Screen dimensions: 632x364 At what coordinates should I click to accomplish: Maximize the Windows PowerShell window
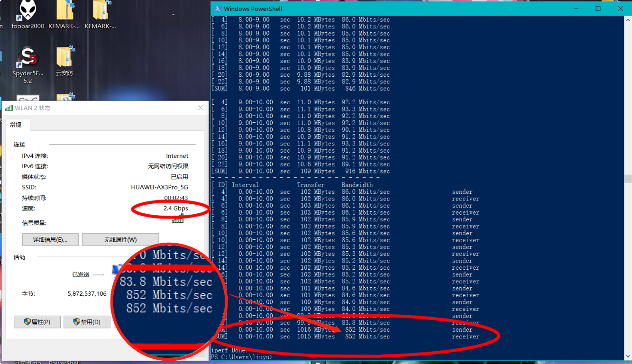point(598,9)
